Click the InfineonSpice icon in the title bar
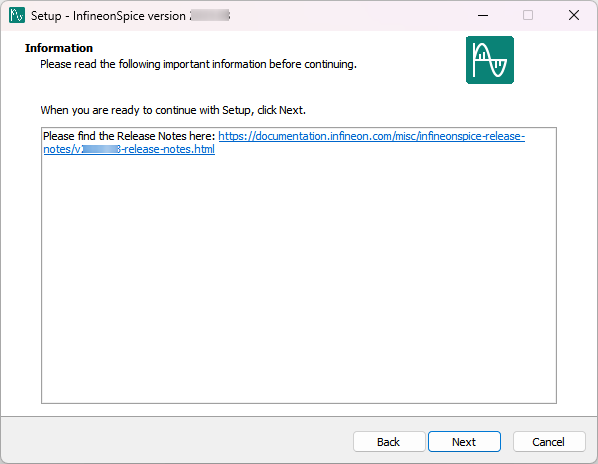 17,15
